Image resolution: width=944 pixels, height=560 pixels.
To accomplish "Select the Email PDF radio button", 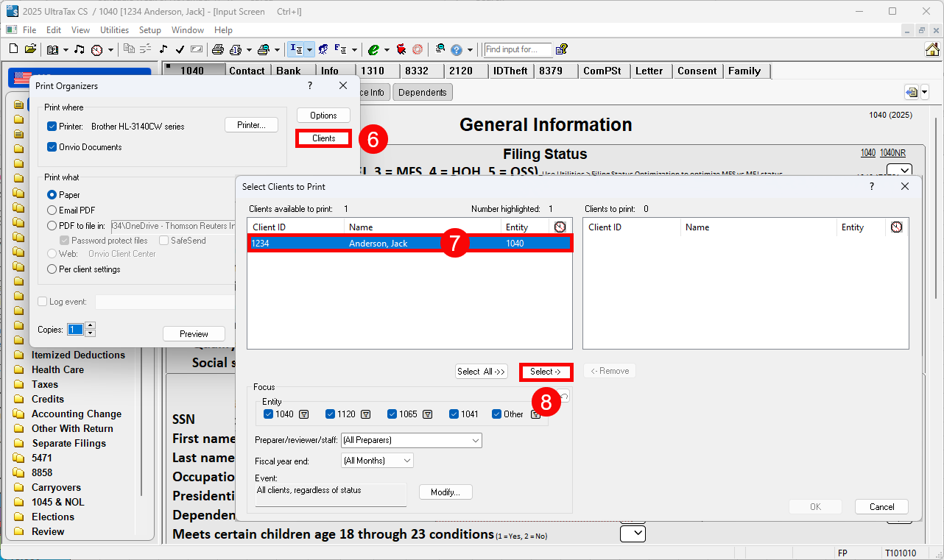I will pos(52,210).
